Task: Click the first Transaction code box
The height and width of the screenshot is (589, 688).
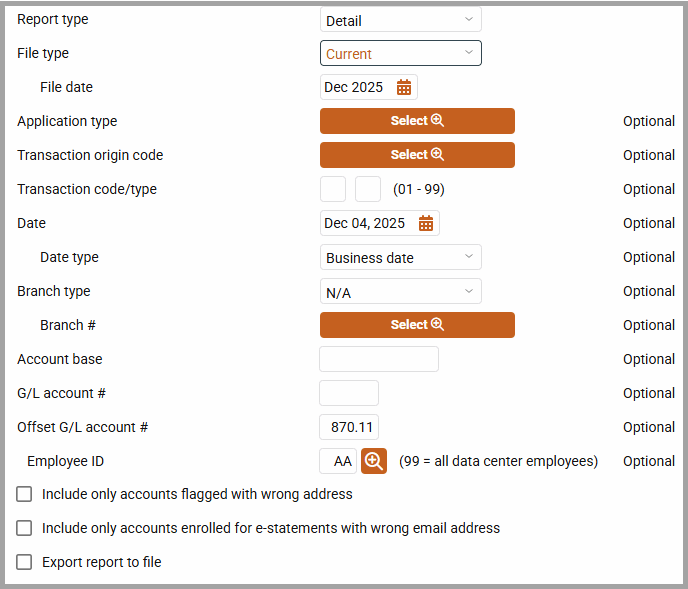Action: click(x=333, y=189)
